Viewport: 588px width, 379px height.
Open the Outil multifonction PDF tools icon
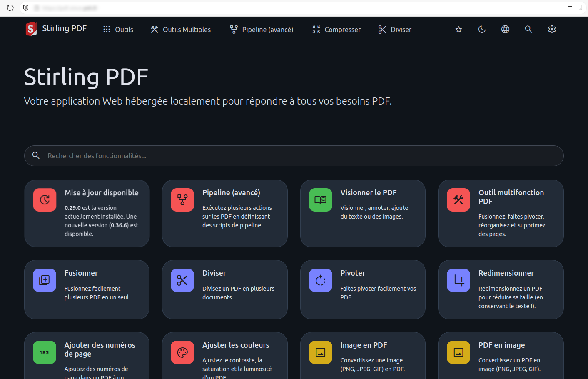(458, 200)
